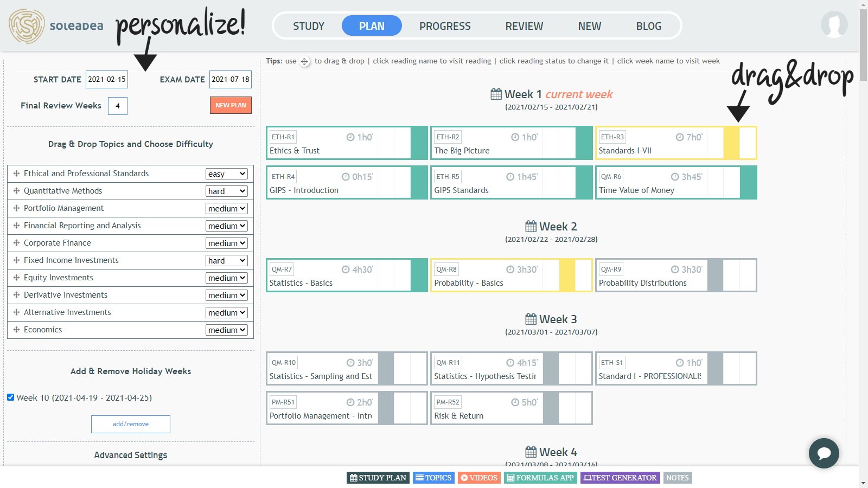Screen dimensions: 868x488
Task: Click the EXAM DATE input field
Action: pyautogui.click(x=231, y=79)
